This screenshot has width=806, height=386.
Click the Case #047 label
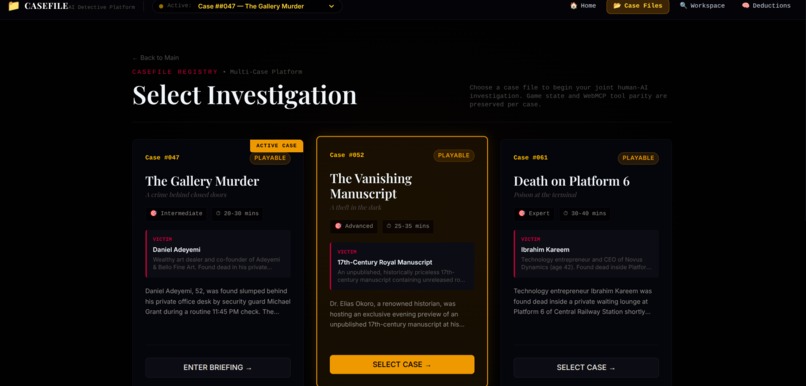(x=162, y=158)
